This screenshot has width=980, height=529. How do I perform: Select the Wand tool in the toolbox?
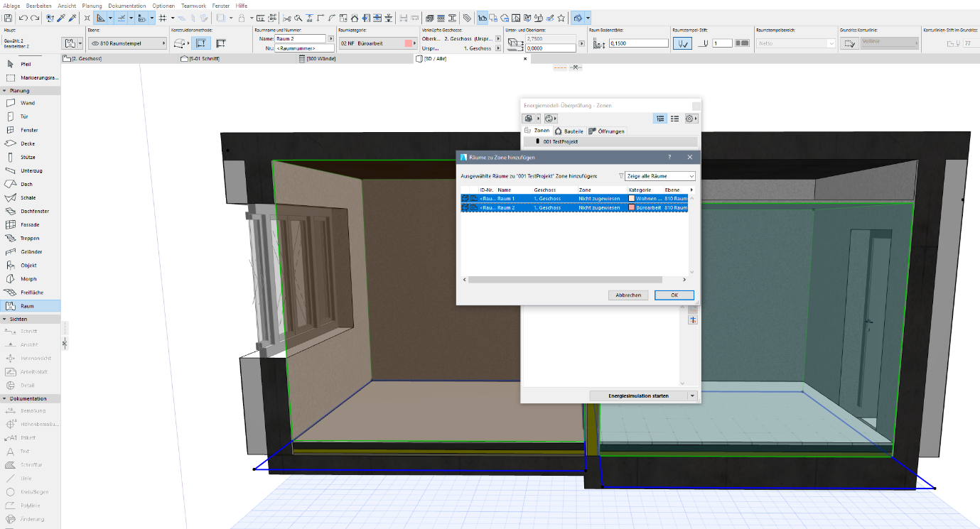27,103
